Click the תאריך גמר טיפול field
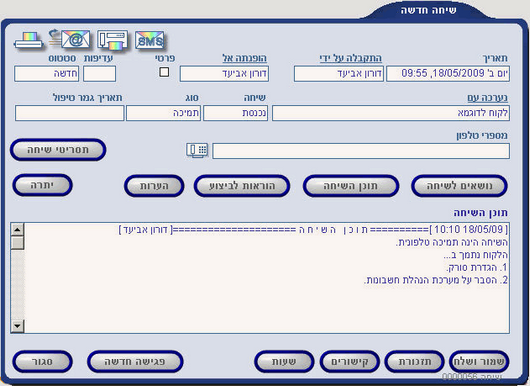530x386 pixels. pyautogui.click(x=70, y=113)
